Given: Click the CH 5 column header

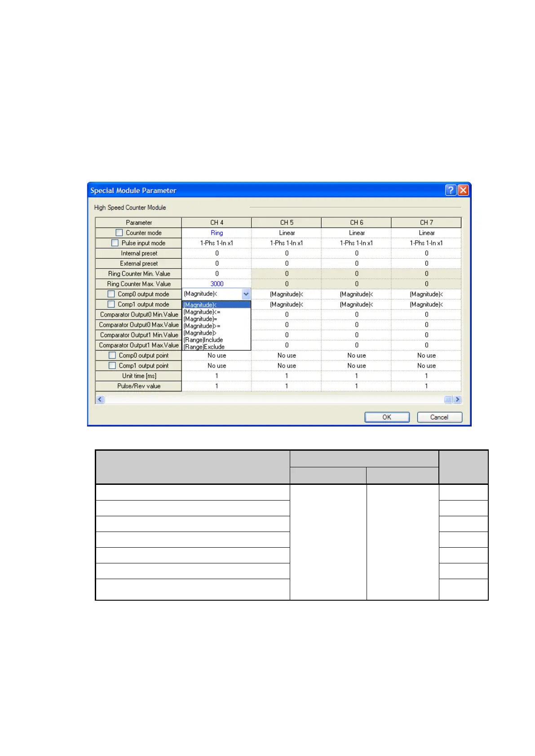Looking at the screenshot, I should pos(287,223).
